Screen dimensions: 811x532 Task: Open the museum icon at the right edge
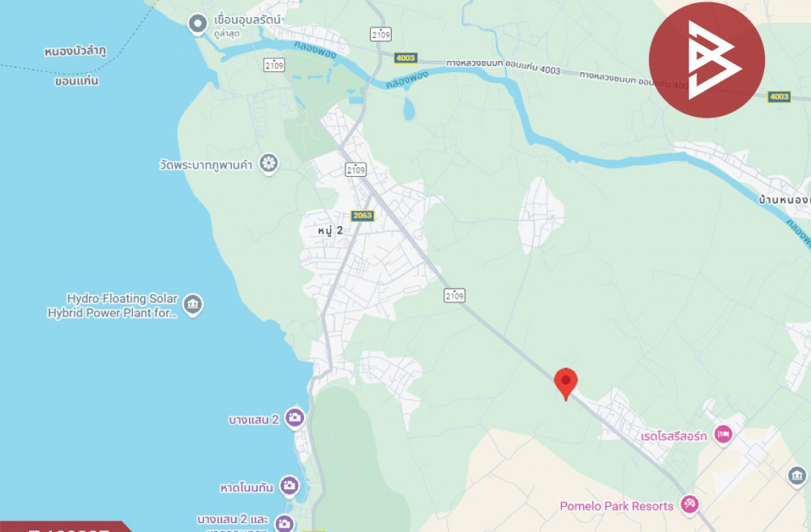pyautogui.click(x=797, y=476)
